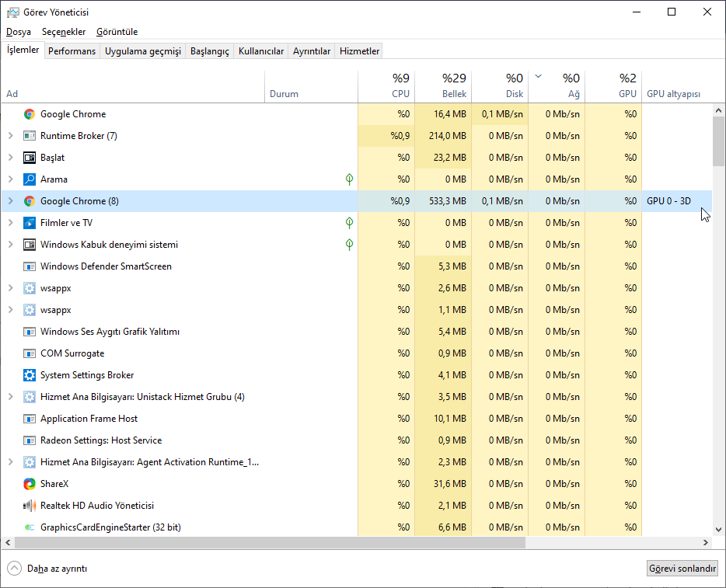The width and height of the screenshot is (726, 588).
Task: Sort by the Durum column header
Action: [x=311, y=86]
